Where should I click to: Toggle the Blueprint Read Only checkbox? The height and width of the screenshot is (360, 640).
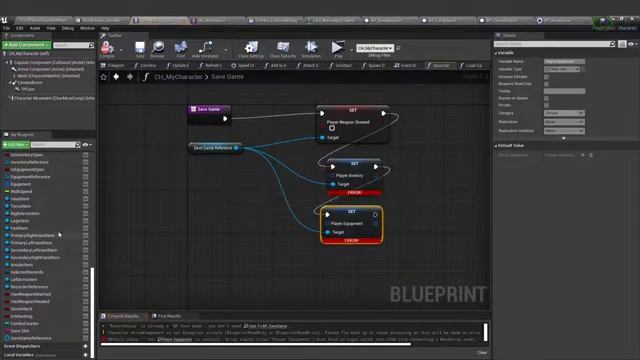[x=547, y=84]
